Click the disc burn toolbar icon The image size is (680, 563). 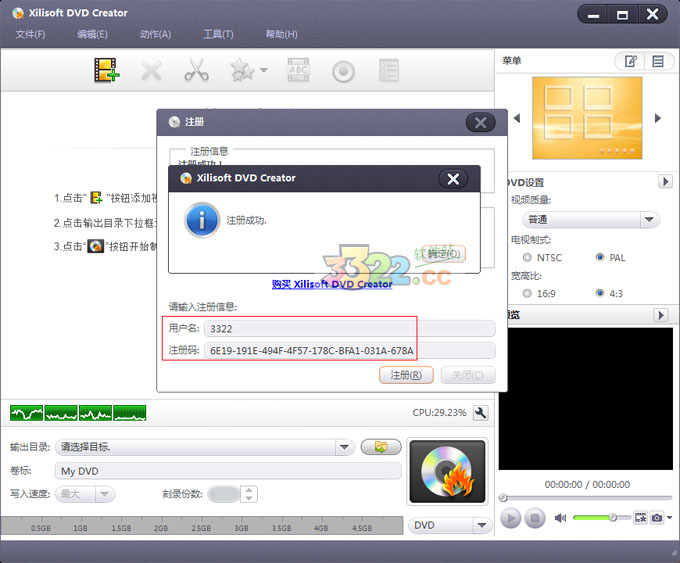tap(343, 72)
